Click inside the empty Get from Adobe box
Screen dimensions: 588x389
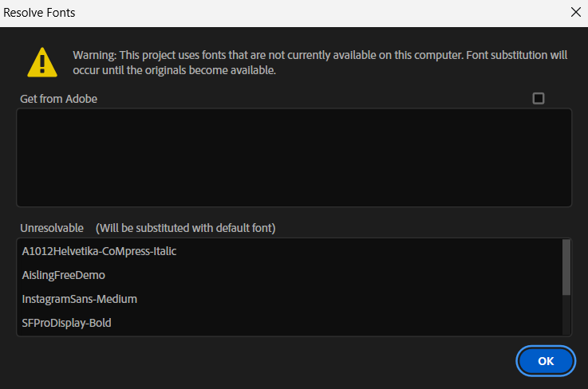(x=294, y=157)
